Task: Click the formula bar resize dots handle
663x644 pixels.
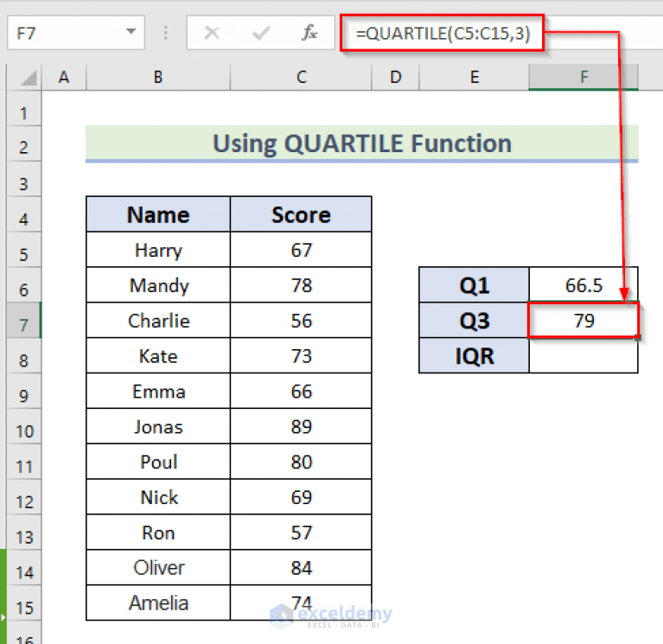Action: 166,33
